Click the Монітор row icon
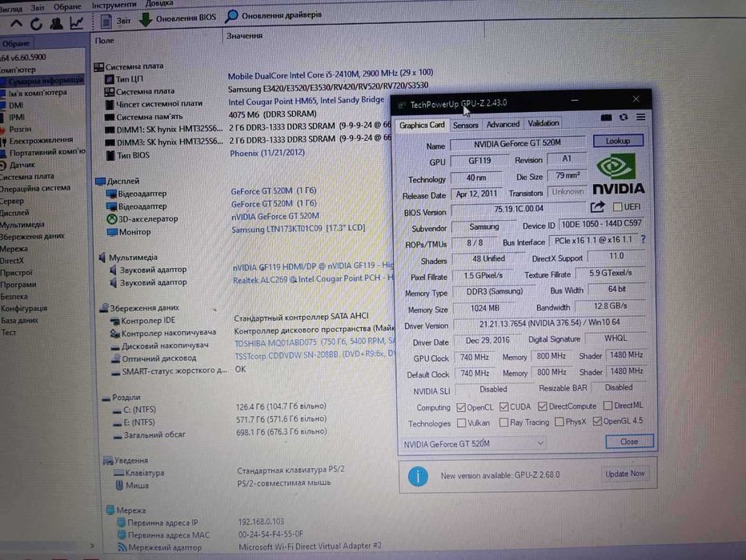Viewport: 746px width, 560px height. pyautogui.click(x=112, y=232)
